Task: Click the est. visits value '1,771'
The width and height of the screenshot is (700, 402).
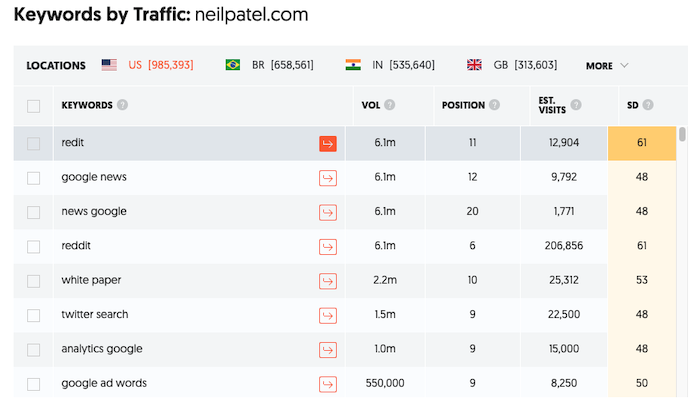Action: coord(564,211)
